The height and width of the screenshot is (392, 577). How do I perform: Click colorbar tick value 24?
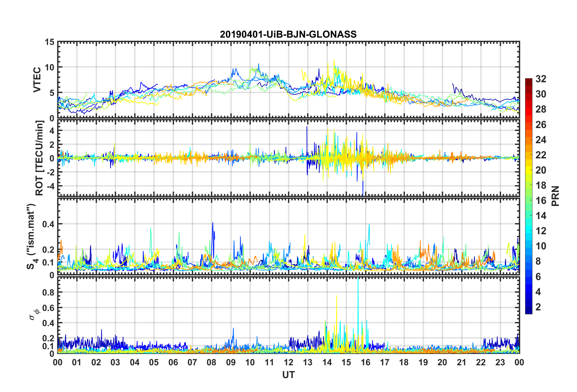pos(541,140)
